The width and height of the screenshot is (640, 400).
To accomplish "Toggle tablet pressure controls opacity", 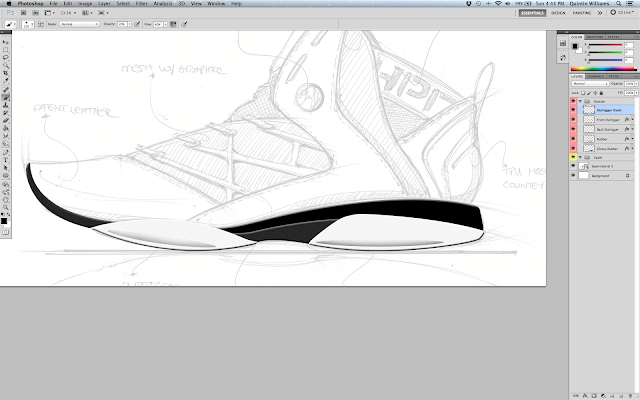I will click(137, 24).
